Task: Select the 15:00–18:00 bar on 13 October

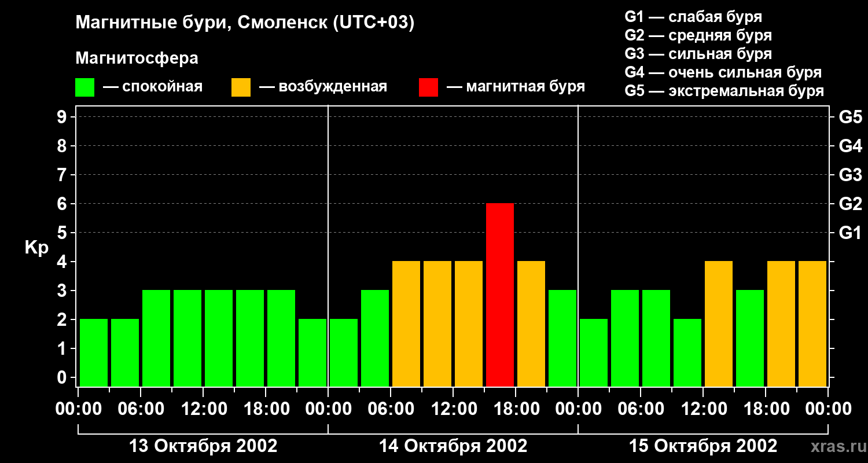Action: click(x=250, y=338)
